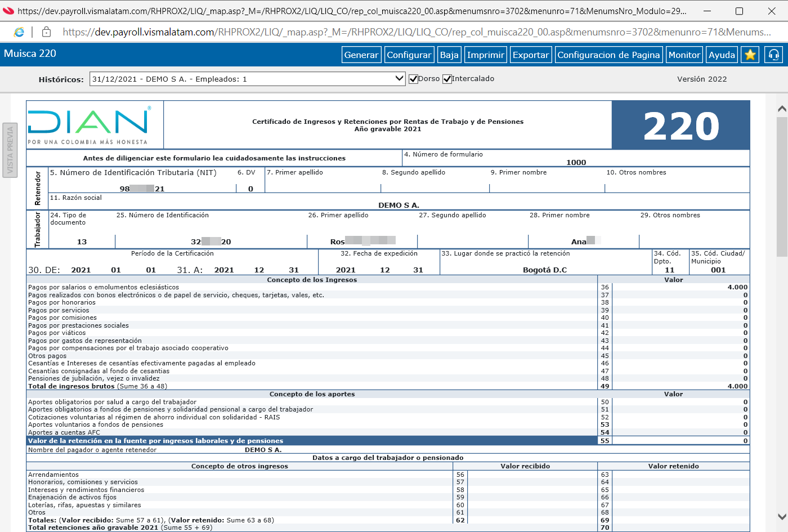This screenshot has width=788, height=532.
Task: Click Versión 2022 label
Action: (x=702, y=79)
